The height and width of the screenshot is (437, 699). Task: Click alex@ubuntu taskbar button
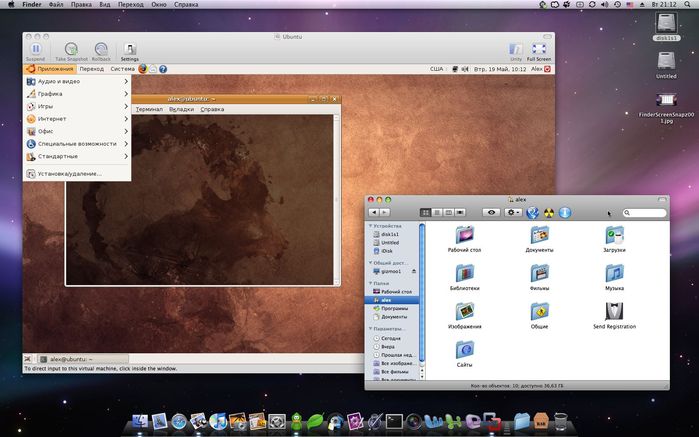(83, 359)
